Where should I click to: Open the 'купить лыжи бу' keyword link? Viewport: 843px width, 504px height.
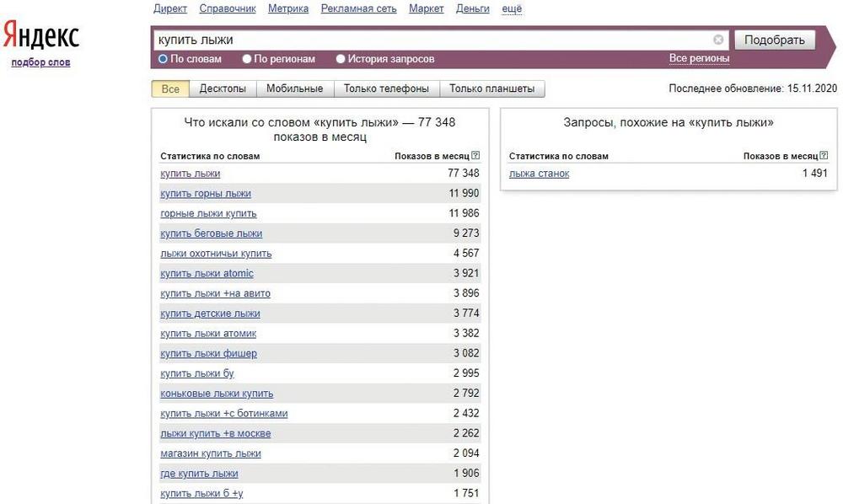pos(197,373)
